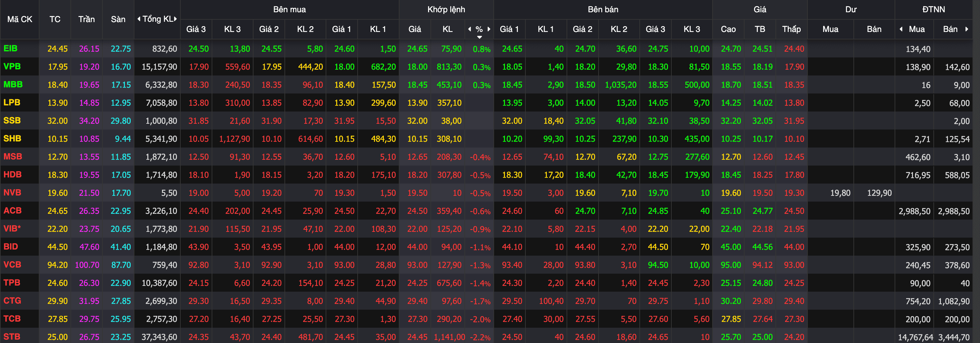Open the BID stock symbol
Screen dimensions: 980x343
[x=11, y=246]
